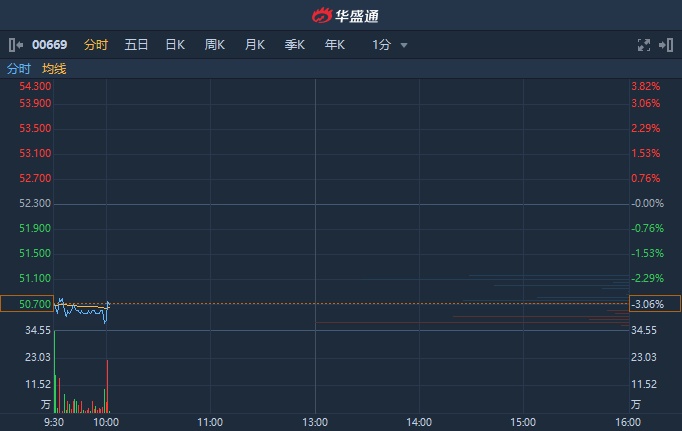Click the 3.82% axis label
Screen dimensions: 682x431
[646, 86]
